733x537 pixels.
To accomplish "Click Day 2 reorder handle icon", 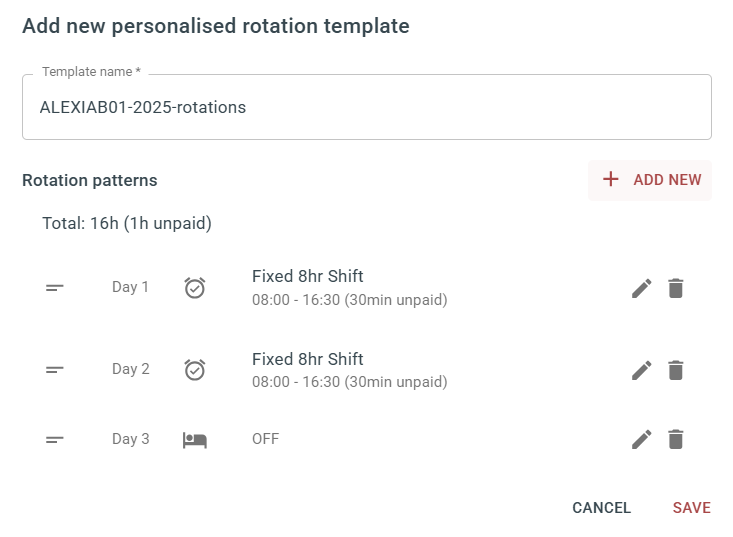I will pyautogui.click(x=54, y=370).
